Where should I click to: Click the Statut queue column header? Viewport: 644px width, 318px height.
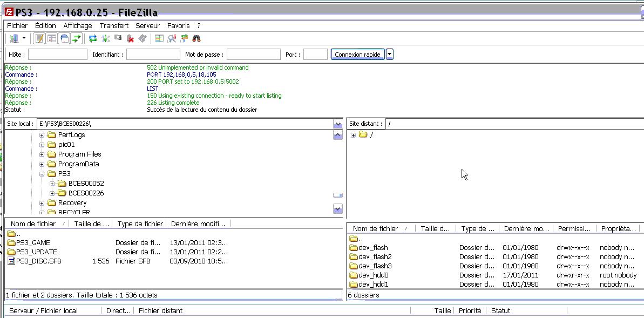coord(527,310)
